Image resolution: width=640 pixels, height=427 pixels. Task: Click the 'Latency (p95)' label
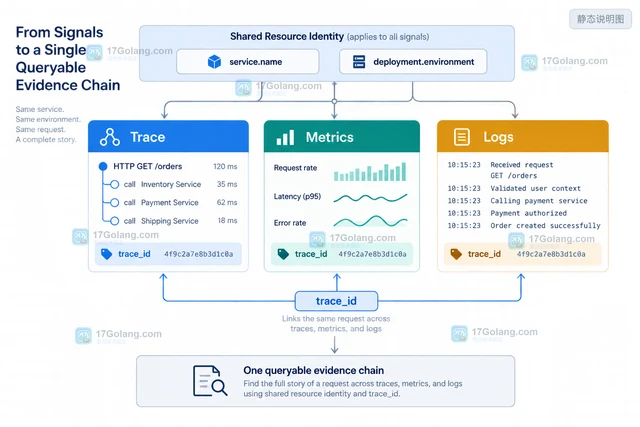click(297, 196)
